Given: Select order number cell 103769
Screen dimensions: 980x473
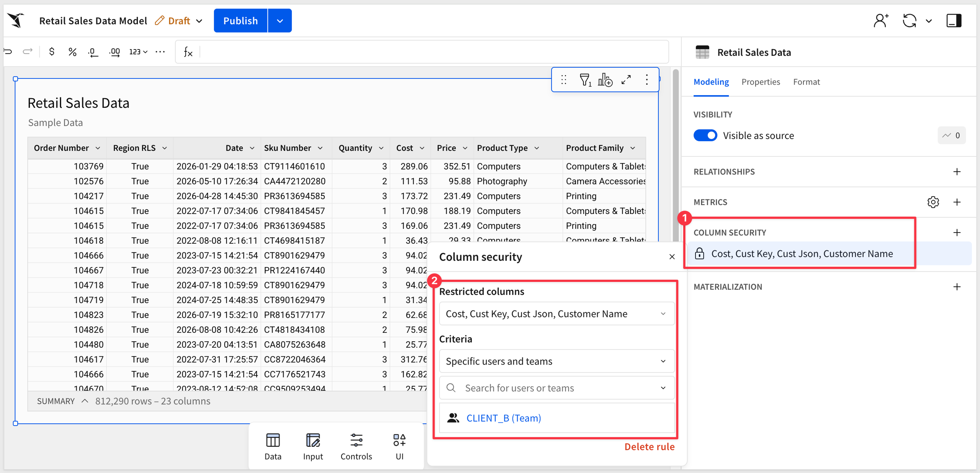Looking at the screenshot, I should click(x=67, y=167).
